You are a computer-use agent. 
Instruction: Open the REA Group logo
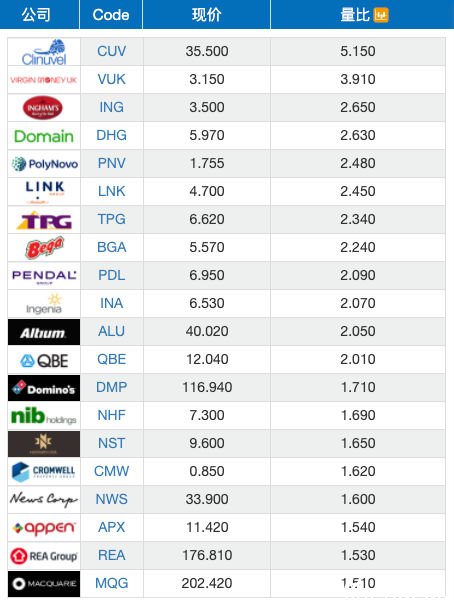point(44,556)
